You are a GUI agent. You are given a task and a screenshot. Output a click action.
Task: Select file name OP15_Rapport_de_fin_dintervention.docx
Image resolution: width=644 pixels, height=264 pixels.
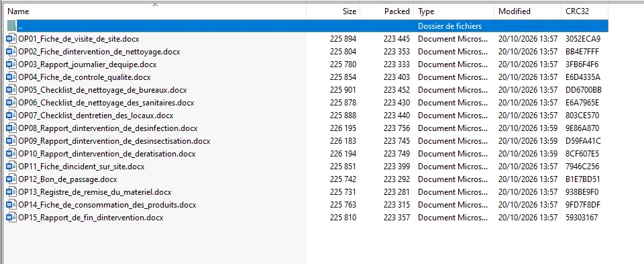click(91, 218)
